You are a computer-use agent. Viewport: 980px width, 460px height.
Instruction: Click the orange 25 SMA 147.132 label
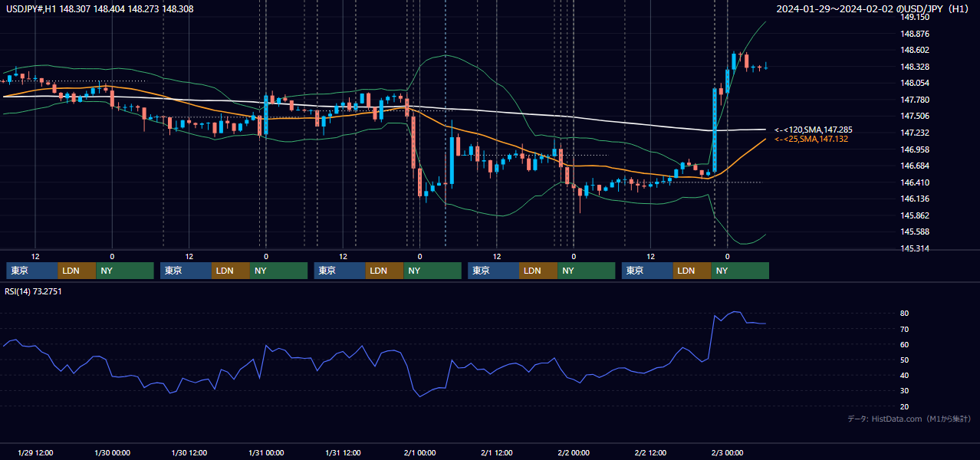pyautogui.click(x=812, y=139)
